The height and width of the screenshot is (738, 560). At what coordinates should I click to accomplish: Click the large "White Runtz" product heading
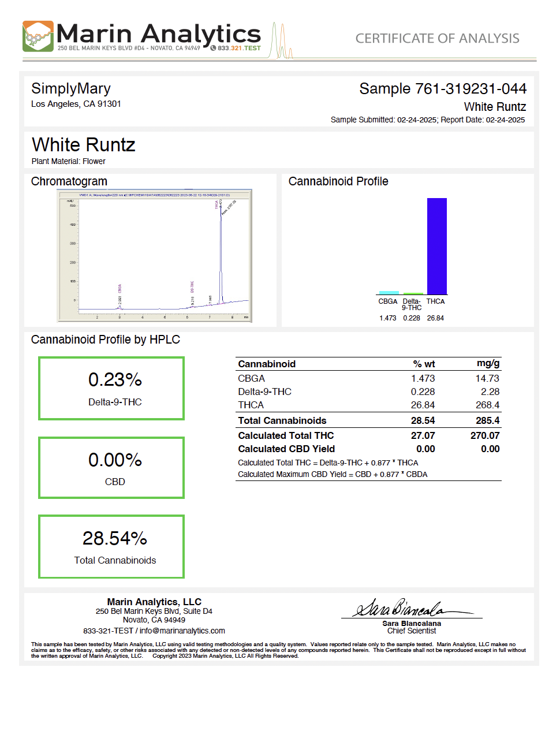[84, 144]
